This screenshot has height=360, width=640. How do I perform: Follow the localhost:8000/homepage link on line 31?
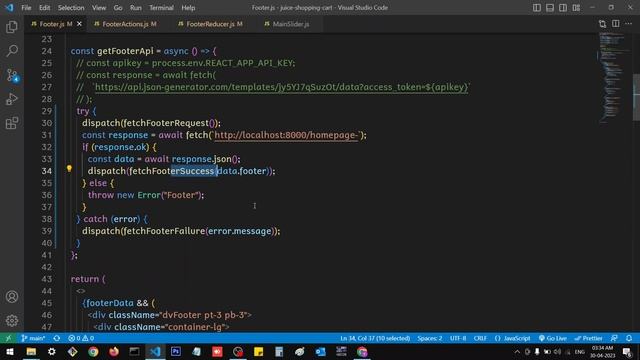pos(286,135)
